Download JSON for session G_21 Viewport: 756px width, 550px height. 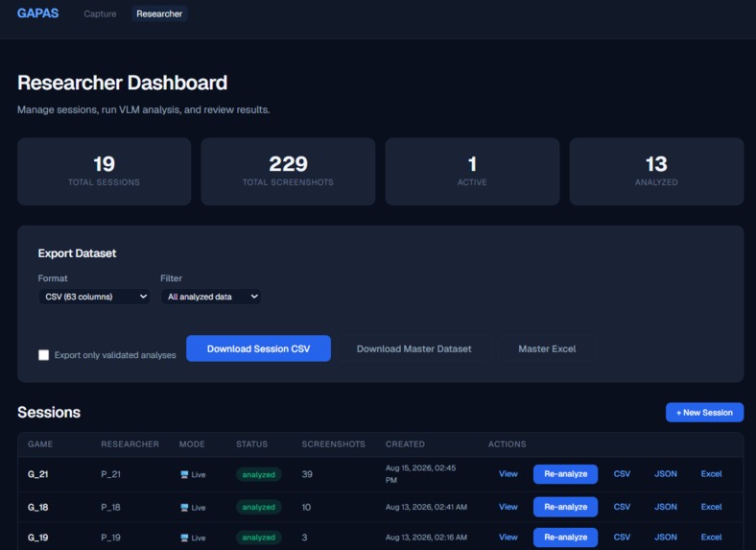coord(666,474)
